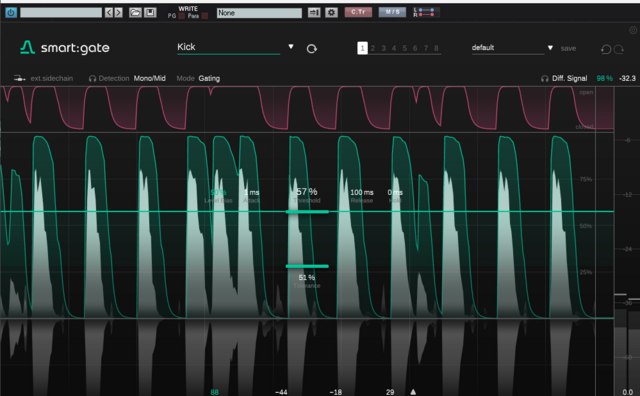Open the Kick profile dropdown arrow

(x=291, y=47)
